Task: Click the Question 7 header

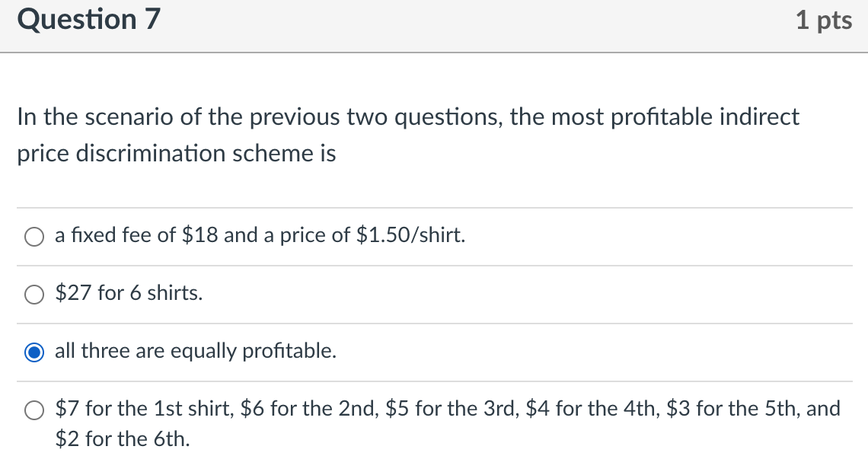Action: 89,20
